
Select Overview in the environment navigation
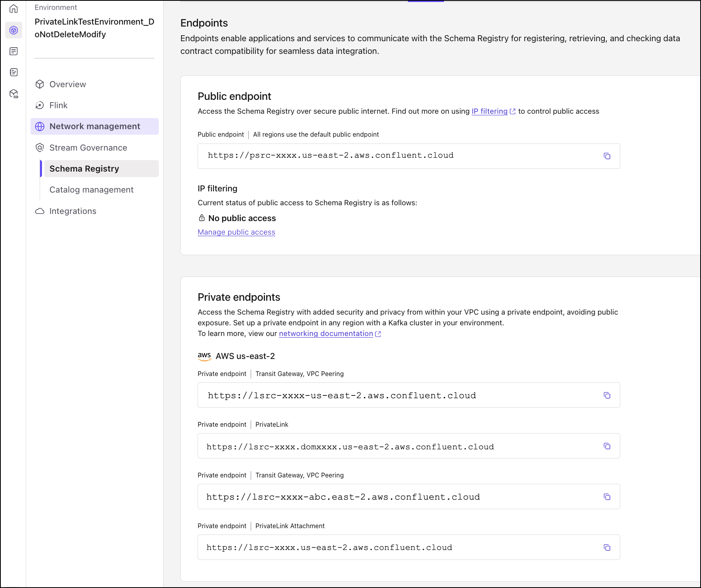click(67, 84)
